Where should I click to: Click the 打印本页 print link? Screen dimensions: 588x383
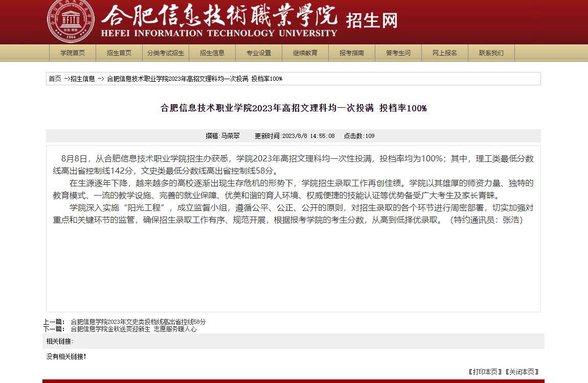pyautogui.click(x=485, y=372)
